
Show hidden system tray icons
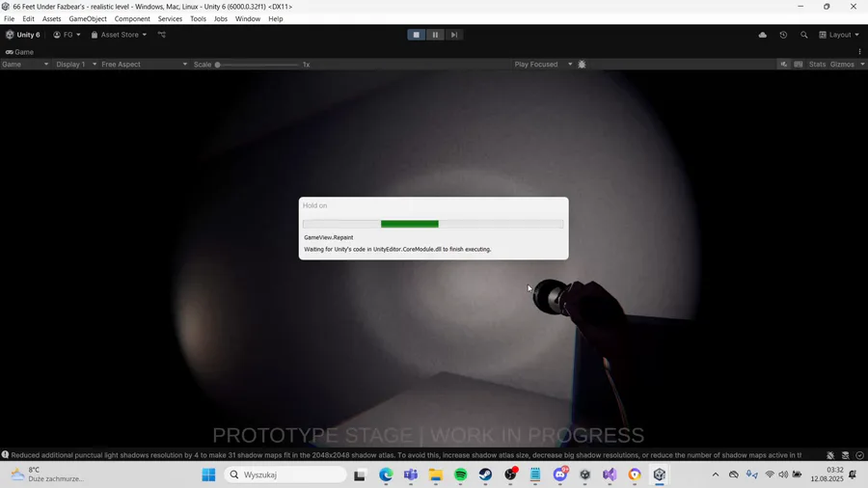[x=716, y=474]
